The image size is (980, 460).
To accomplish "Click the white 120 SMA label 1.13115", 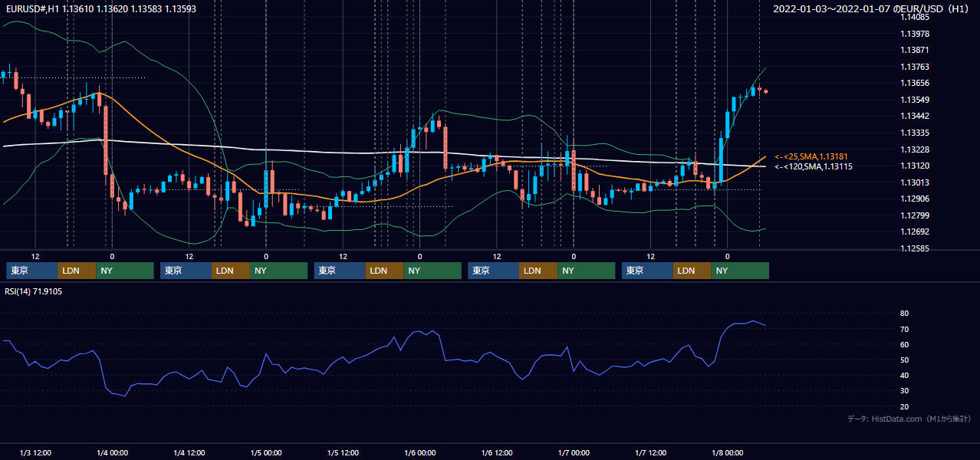I will pos(813,166).
